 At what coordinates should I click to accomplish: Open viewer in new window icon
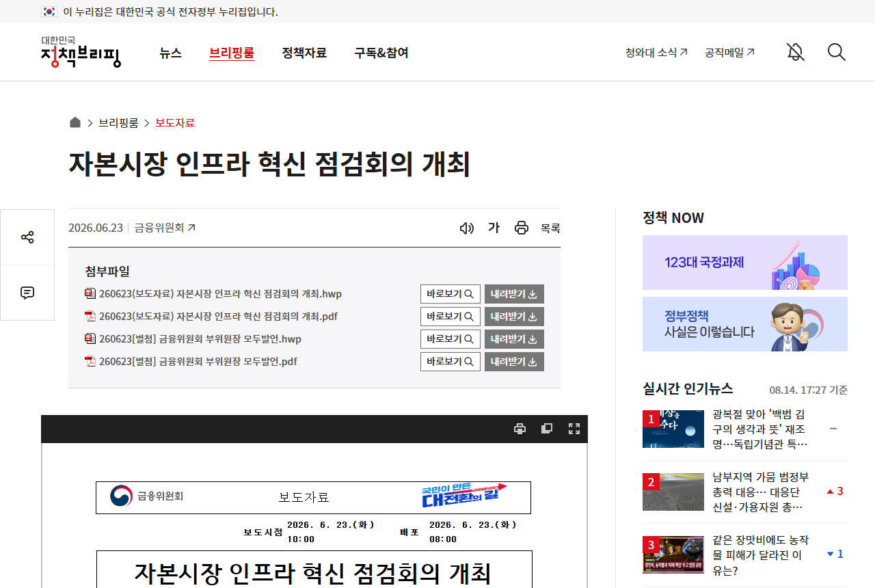[547, 429]
